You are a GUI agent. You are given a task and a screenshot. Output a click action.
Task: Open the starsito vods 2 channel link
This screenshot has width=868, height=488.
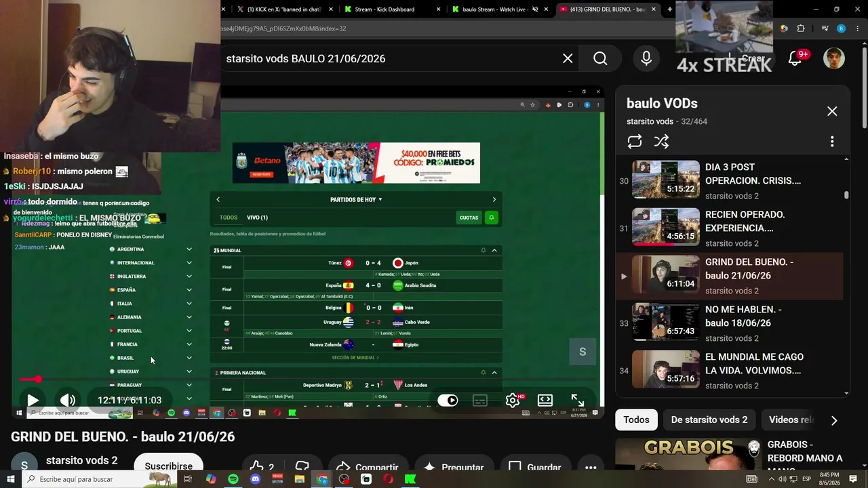(81, 460)
